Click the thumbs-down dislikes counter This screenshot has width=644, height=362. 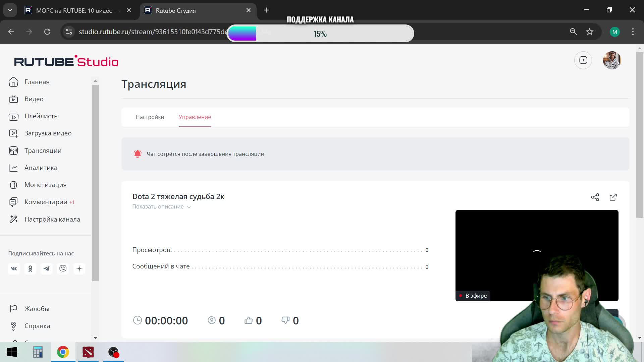click(x=290, y=320)
